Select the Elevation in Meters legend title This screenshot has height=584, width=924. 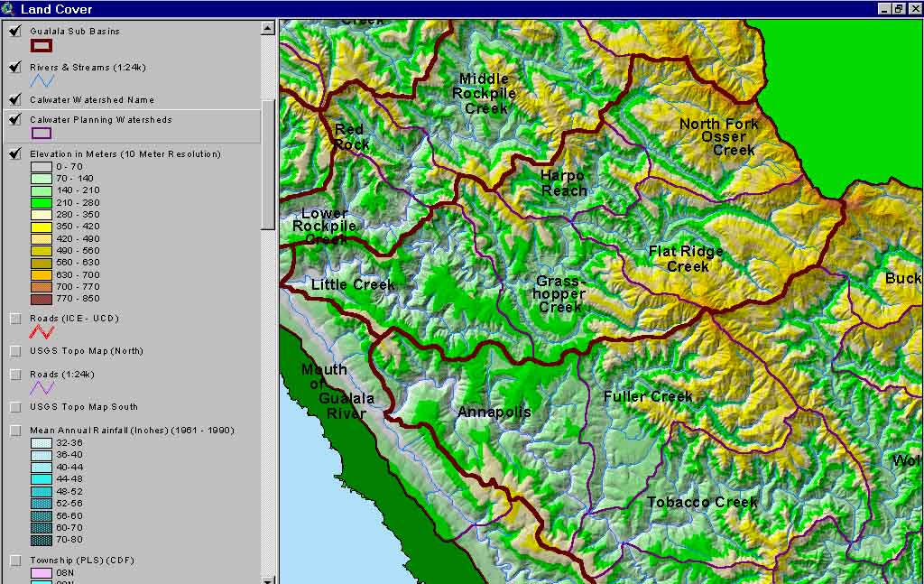click(125, 153)
